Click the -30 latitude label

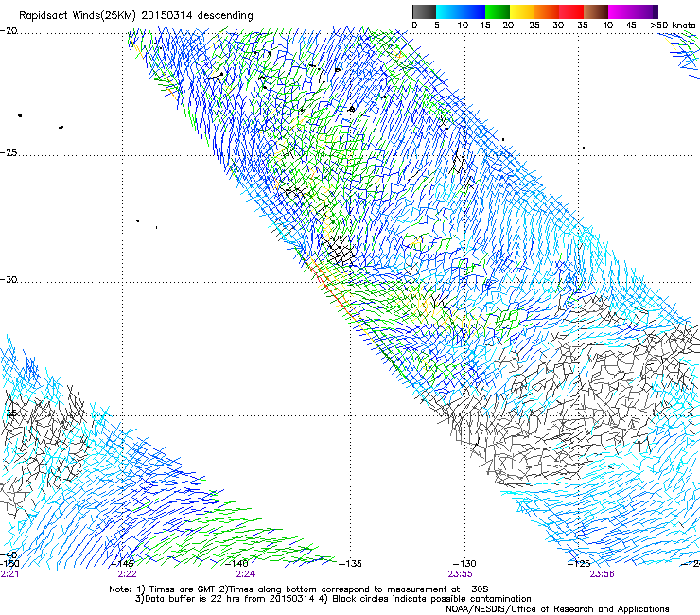[9, 279]
